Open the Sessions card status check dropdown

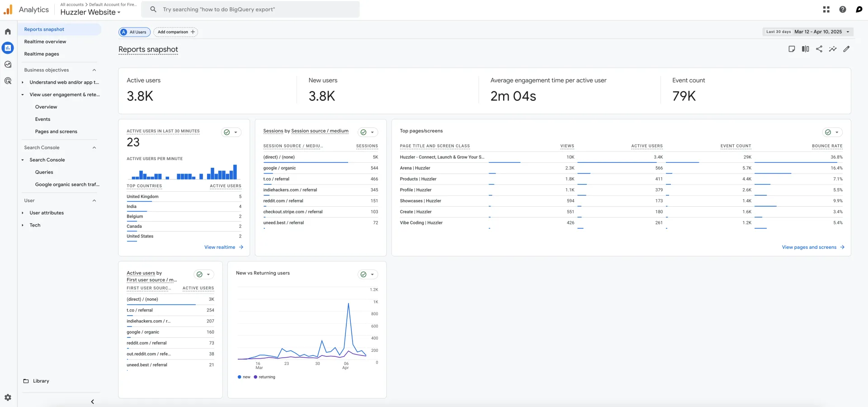point(368,133)
